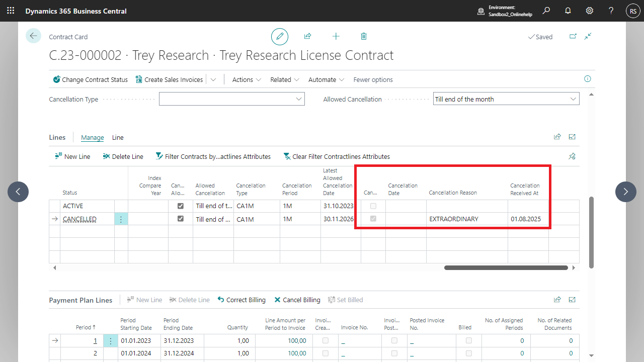Screen dimensions: 644x362
Task: Open the app launcher waffle menu
Action: pyautogui.click(x=11, y=11)
